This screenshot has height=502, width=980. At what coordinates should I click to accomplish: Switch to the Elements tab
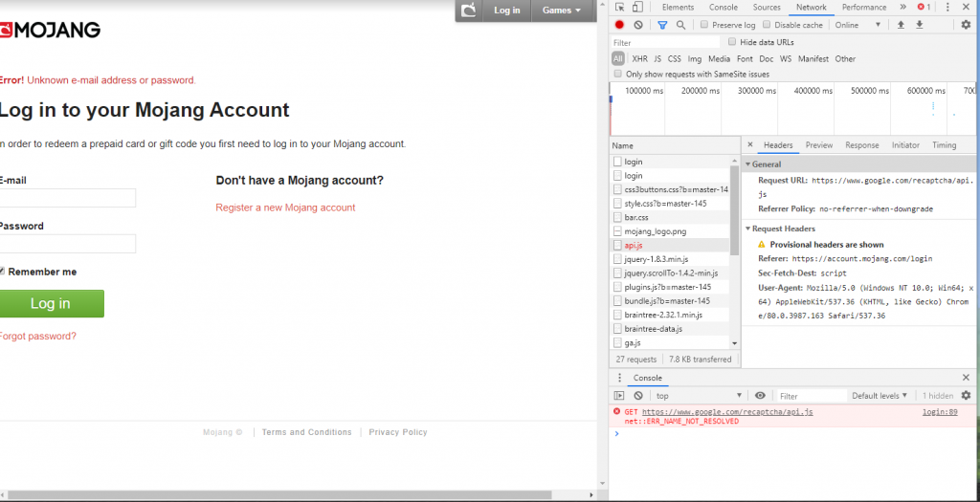(679, 8)
